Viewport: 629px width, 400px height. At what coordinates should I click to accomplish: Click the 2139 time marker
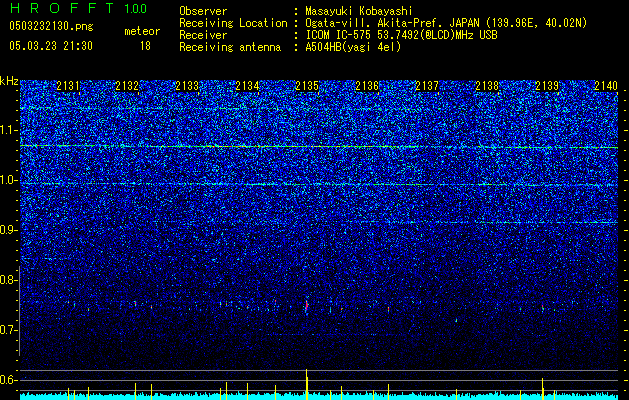point(547,86)
